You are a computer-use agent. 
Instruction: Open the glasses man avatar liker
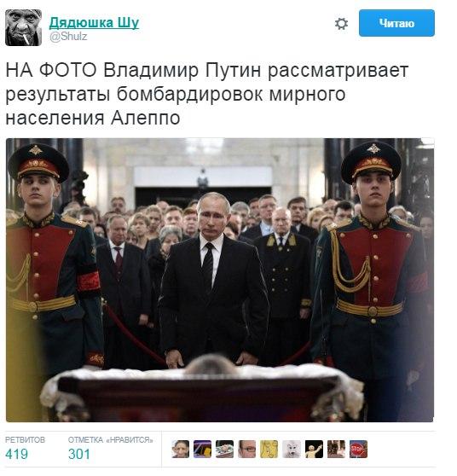246,449
